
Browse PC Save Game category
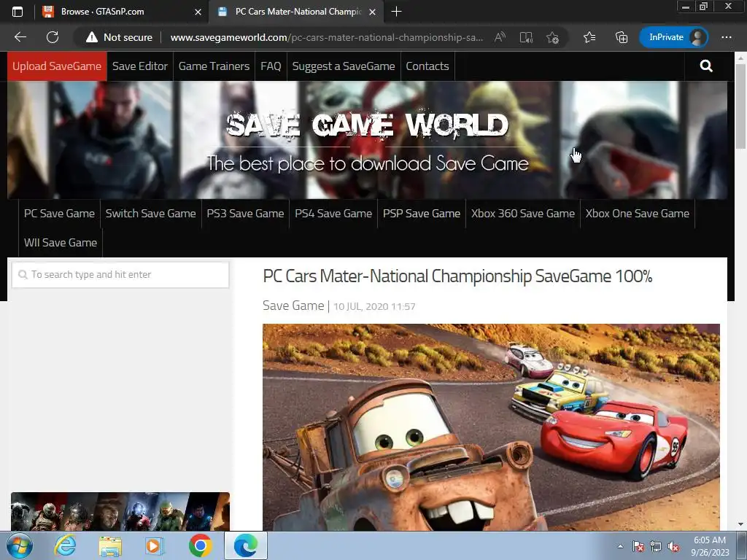(60, 214)
